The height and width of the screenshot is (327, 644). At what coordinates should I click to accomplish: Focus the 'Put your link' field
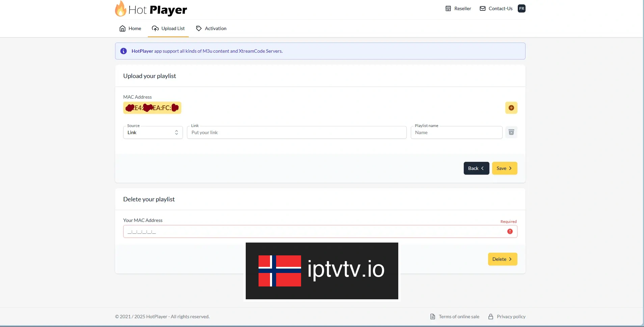click(297, 132)
